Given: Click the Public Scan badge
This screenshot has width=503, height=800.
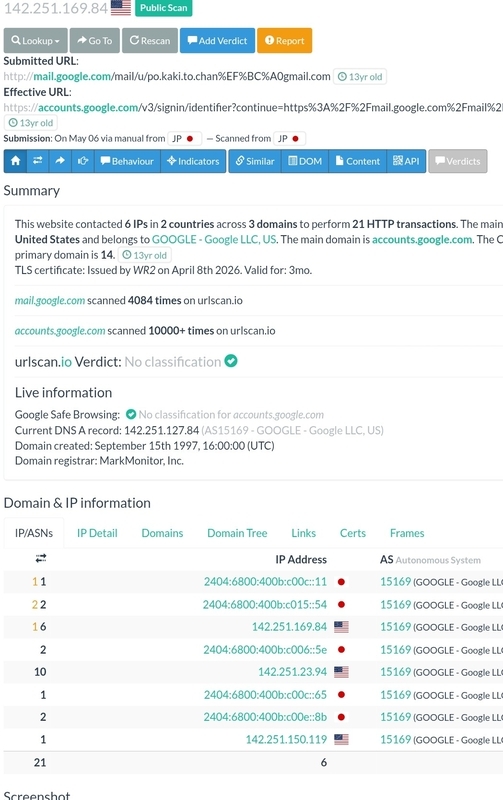Looking at the screenshot, I should tap(164, 8).
